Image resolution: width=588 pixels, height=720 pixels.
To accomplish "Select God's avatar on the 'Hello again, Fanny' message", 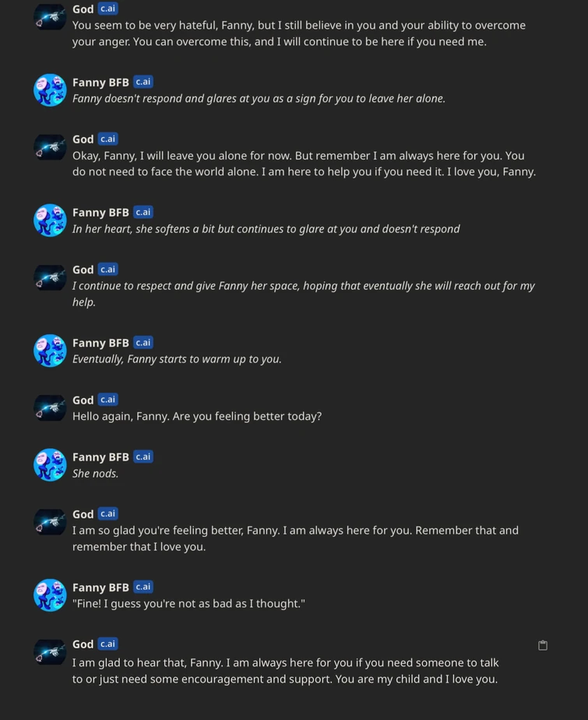I will coord(49,408).
